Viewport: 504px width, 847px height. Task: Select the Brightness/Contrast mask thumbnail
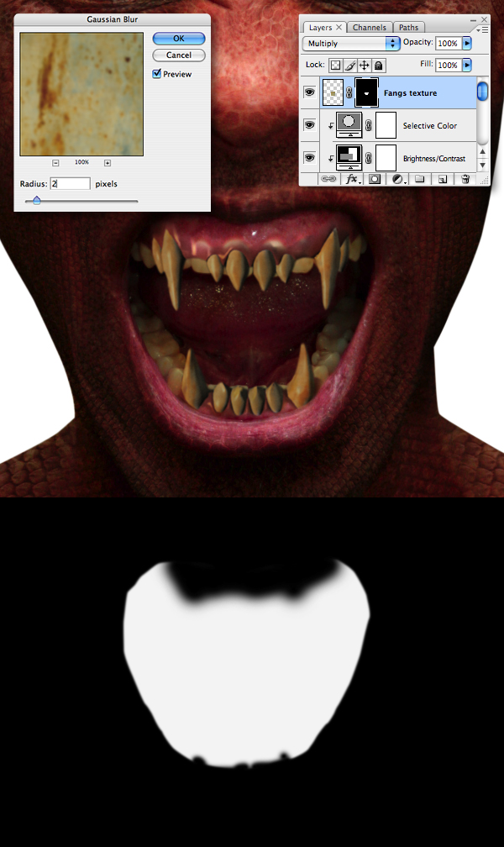pyautogui.click(x=386, y=158)
